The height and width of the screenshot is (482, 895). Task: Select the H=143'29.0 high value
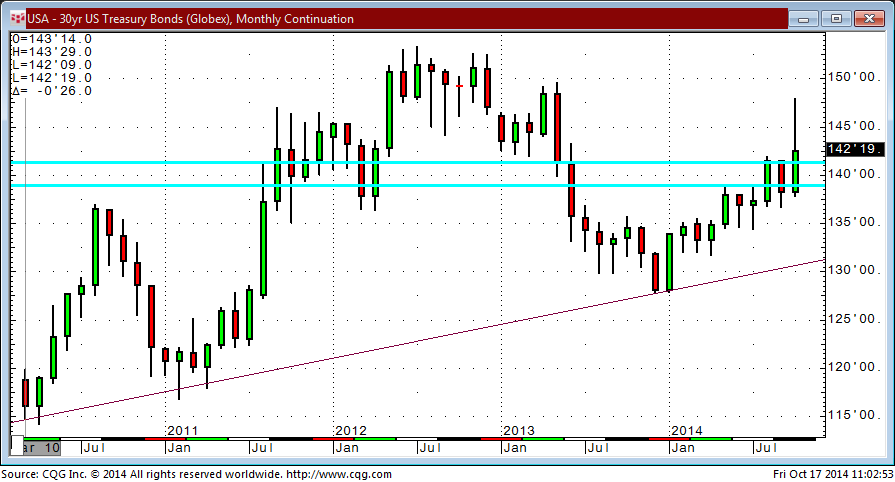pos(52,52)
